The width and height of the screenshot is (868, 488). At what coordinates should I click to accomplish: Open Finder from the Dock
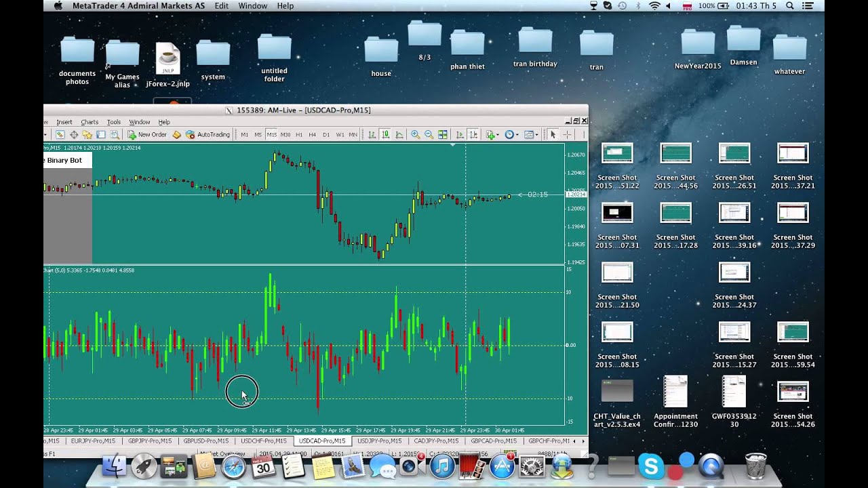click(114, 466)
